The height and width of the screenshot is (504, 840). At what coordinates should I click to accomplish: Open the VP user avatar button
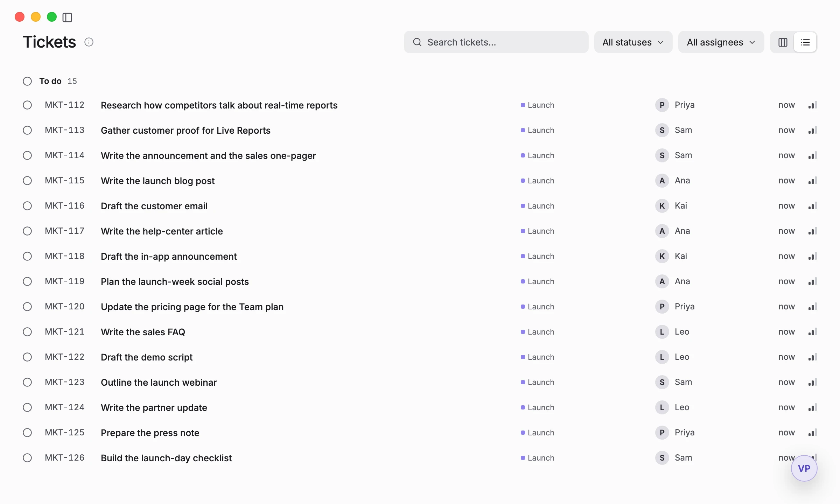(804, 468)
